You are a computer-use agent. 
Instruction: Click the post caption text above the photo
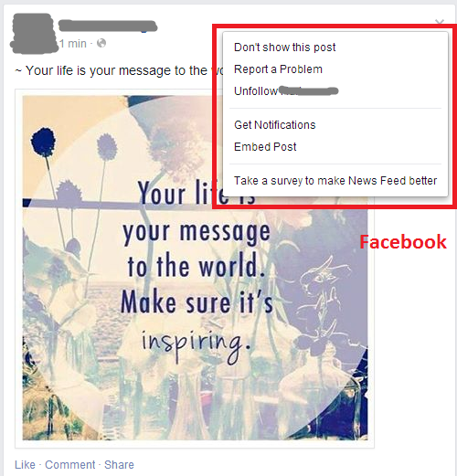[119, 70]
